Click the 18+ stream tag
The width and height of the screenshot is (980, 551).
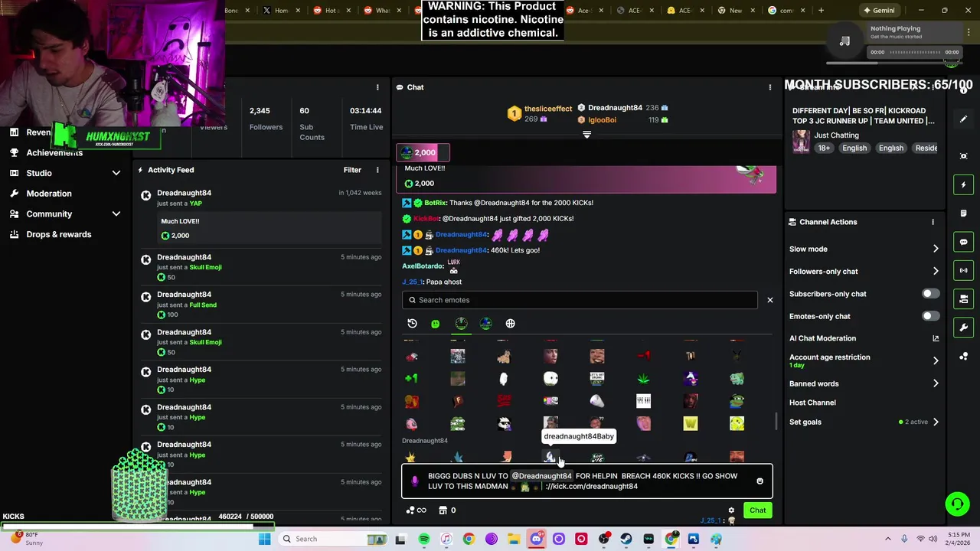point(824,148)
